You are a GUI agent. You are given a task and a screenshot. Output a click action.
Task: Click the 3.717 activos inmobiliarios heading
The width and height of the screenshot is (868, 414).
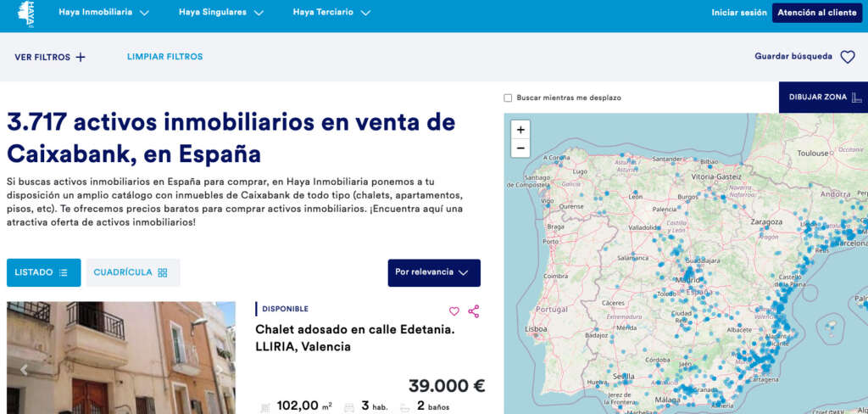tap(231, 138)
